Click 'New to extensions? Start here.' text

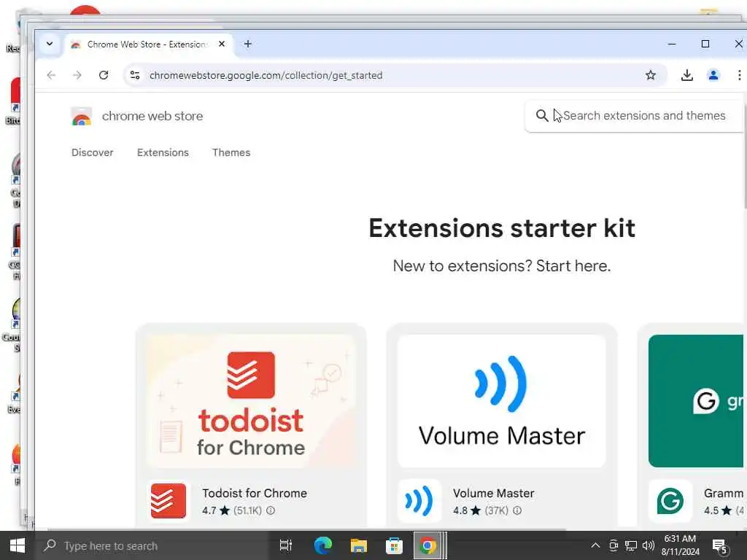(x=502, y=265)
